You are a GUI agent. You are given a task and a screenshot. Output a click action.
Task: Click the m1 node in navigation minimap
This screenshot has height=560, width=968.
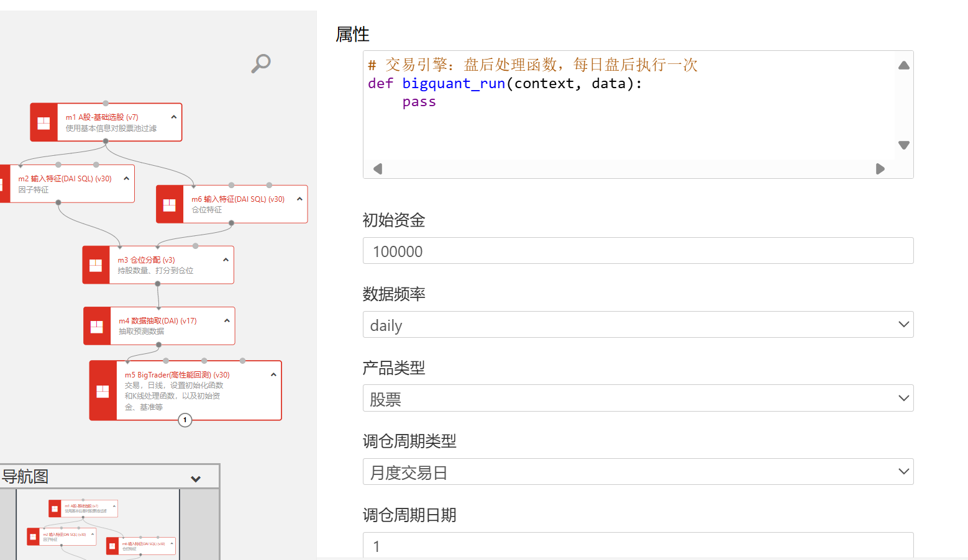tap(83, 508)
